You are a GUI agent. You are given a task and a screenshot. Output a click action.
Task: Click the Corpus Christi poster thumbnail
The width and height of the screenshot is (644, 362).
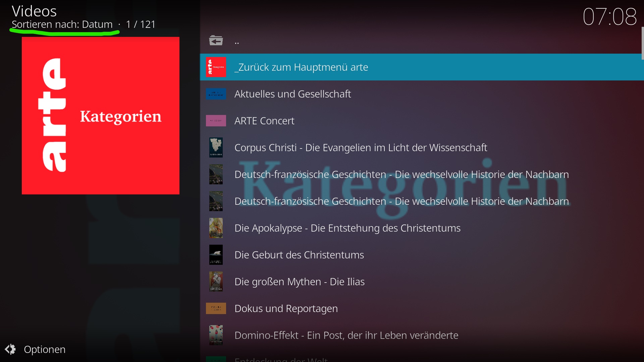click(x=216, y=147)
